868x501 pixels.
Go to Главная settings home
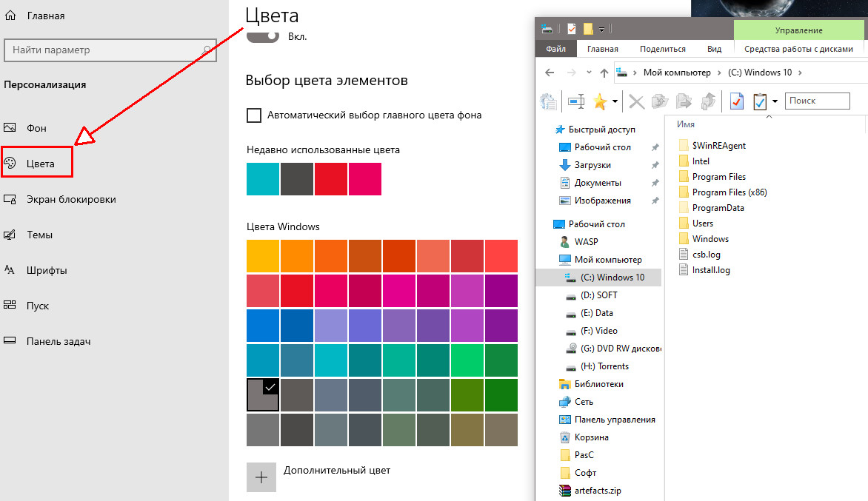[x=44, y=16]
